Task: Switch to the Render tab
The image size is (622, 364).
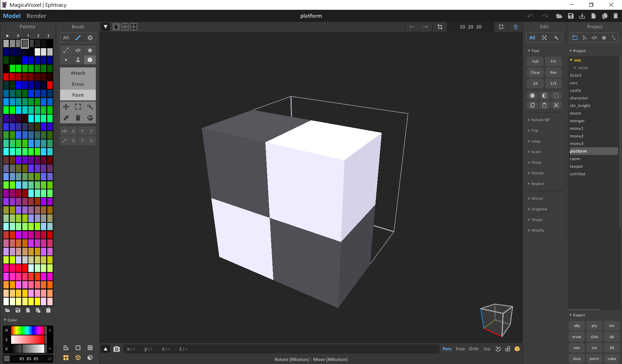Action: (36, 16)
